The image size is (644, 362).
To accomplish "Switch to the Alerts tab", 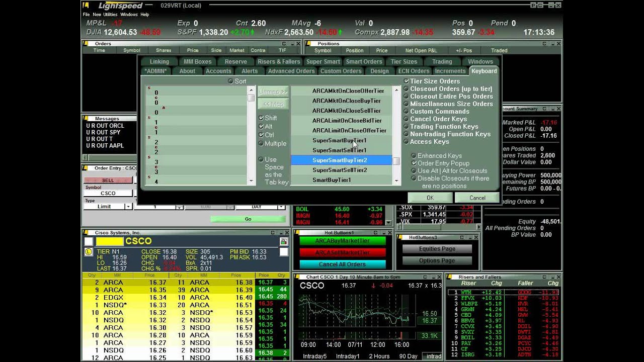I will (250, 71).
